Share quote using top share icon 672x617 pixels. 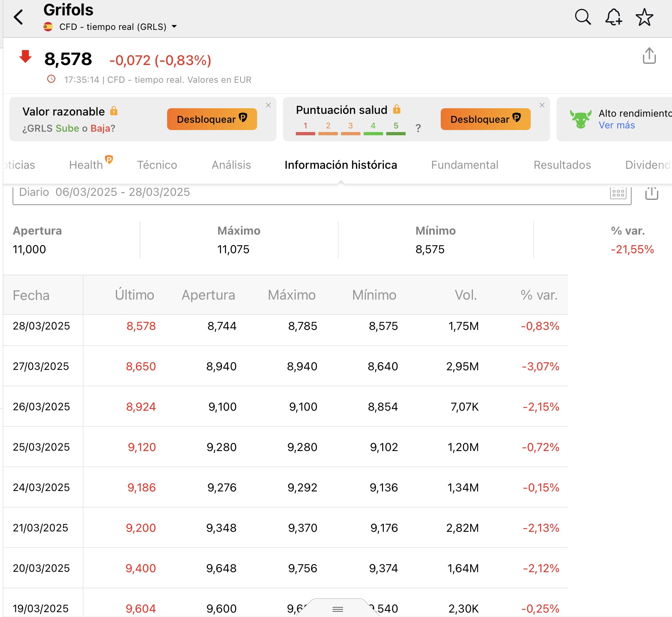649,56
